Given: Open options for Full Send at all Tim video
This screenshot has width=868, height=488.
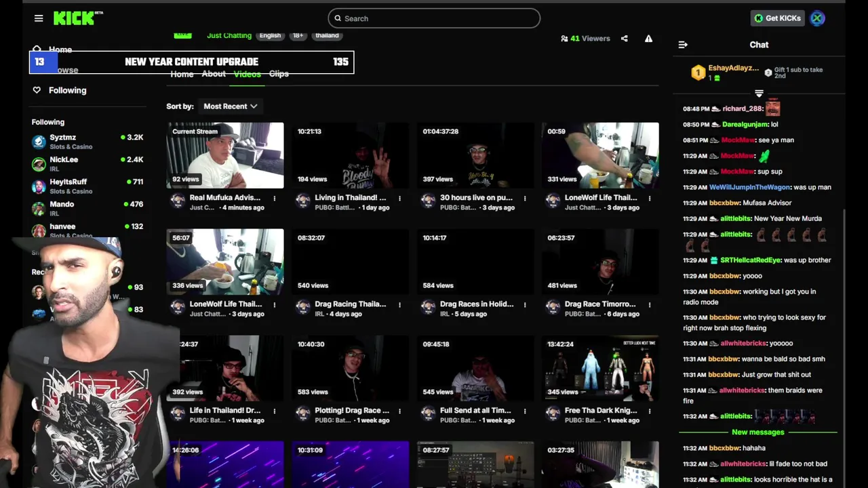Looking at the screenshot, I should tap(525, 411).
